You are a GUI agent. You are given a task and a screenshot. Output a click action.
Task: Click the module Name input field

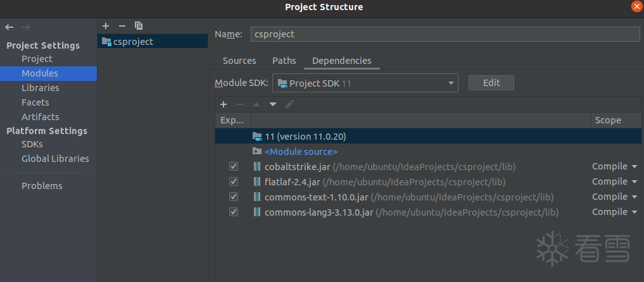pyautogui.click(x=445, y=34)
